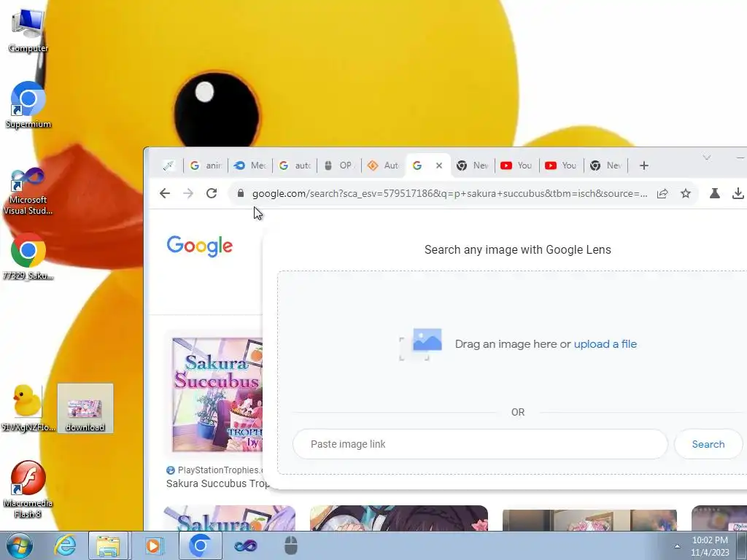
Task: Bookmark this page with the star
Action: tap(686, 193)
